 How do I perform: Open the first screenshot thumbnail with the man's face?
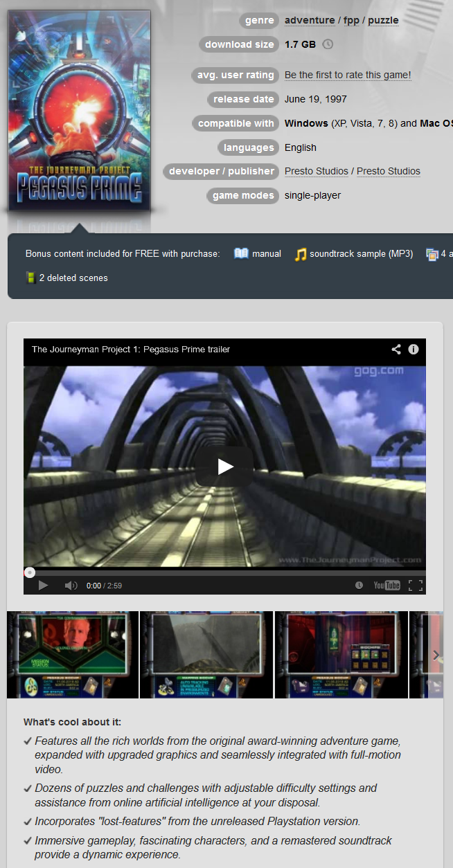73,655
